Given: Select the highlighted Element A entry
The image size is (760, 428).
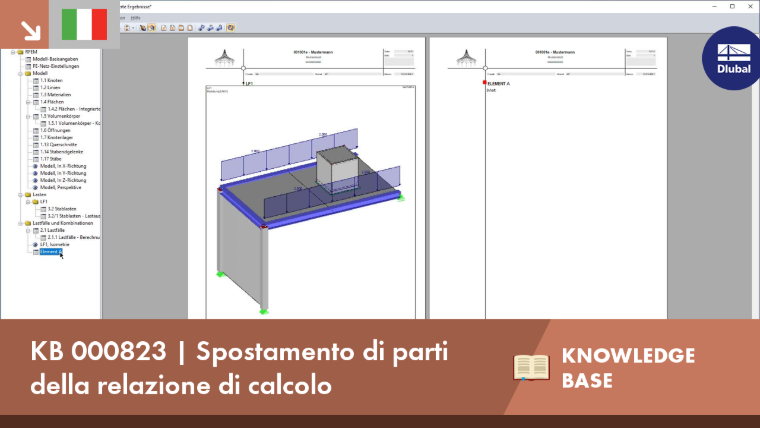Looking at the screenshot, I should (x=50, y=252).
